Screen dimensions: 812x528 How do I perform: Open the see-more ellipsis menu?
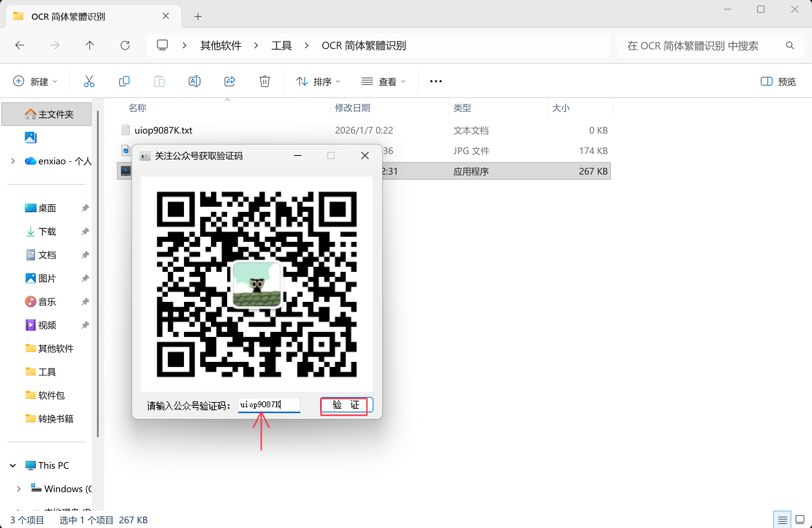[x=436, y=81]
